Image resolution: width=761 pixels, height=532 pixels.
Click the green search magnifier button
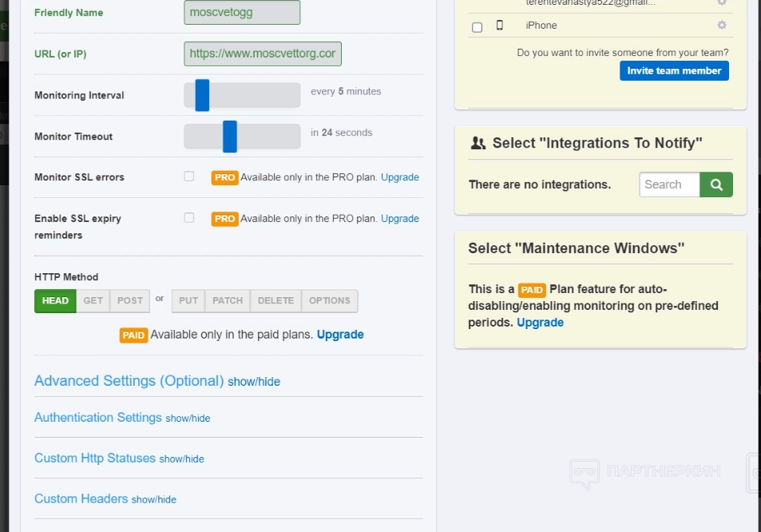[x=716, y=185]
